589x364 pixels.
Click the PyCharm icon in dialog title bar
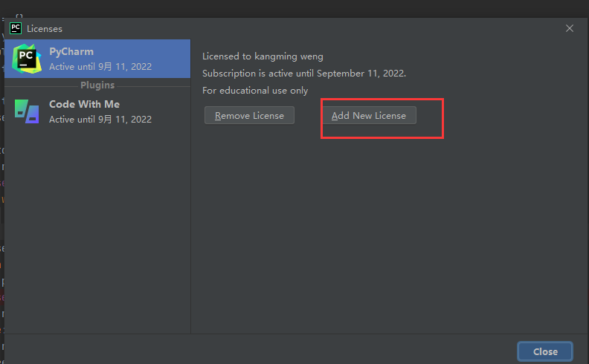click(16, 28)
